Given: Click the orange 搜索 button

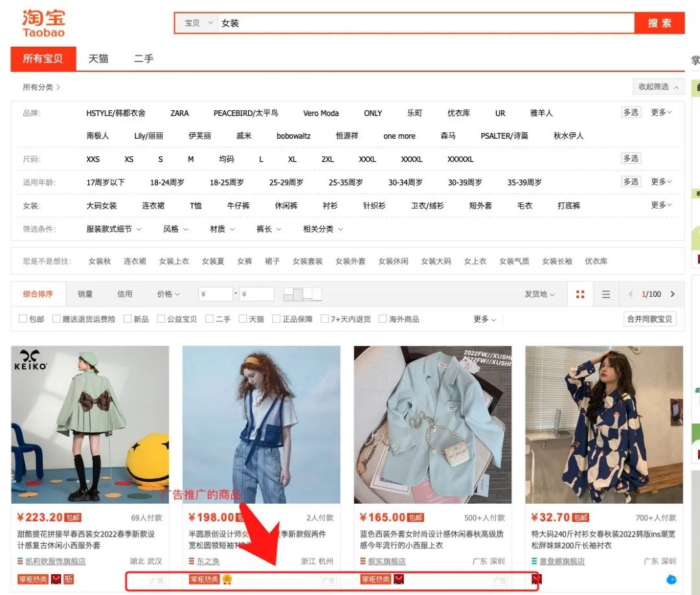Looking at the screenshot, I should [x=659, y=23].
